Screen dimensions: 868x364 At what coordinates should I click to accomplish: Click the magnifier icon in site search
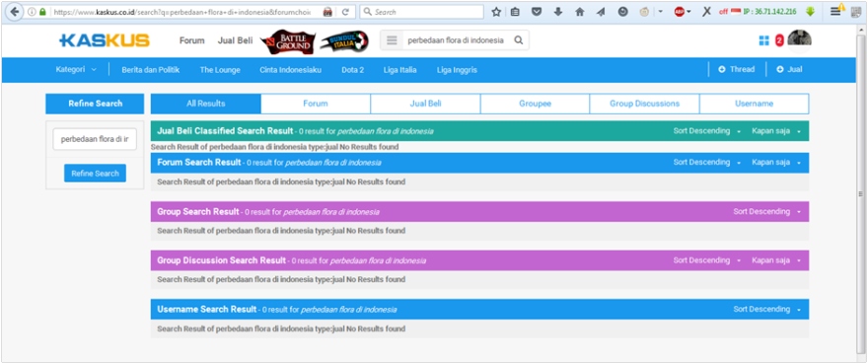click(x=518, y=40)
